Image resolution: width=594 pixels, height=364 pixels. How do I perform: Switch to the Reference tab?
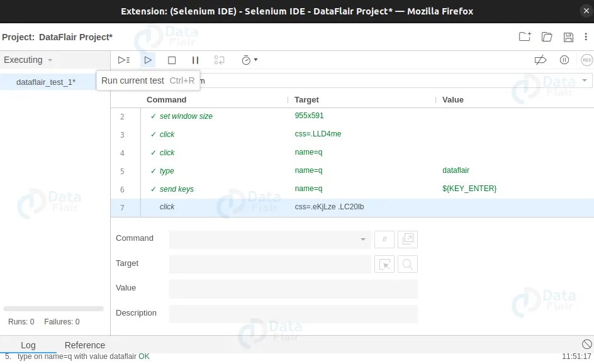85,345
